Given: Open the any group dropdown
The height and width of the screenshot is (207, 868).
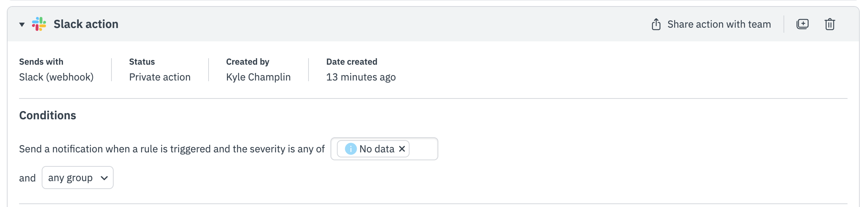Looking at the screenshot, I should 70,178.
